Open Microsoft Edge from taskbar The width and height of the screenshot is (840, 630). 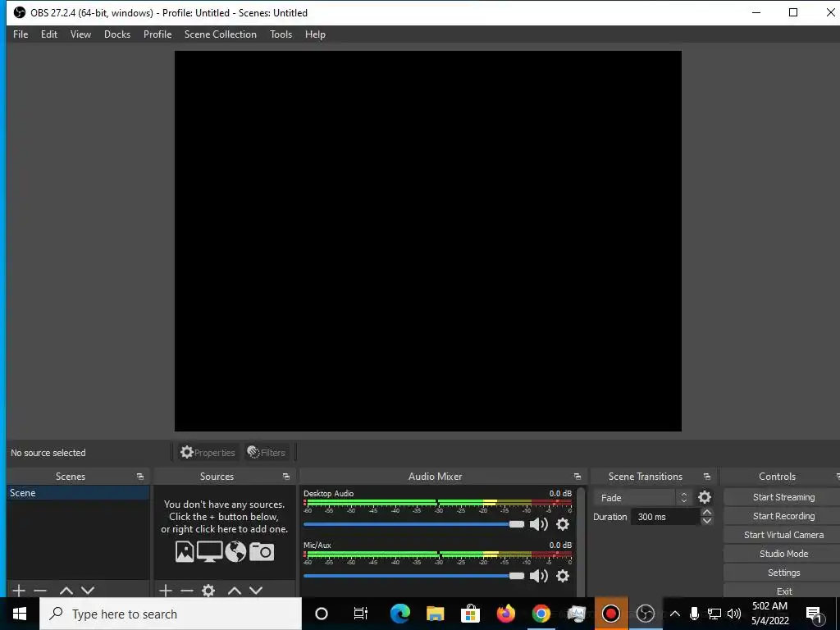[x=399, y=614]
